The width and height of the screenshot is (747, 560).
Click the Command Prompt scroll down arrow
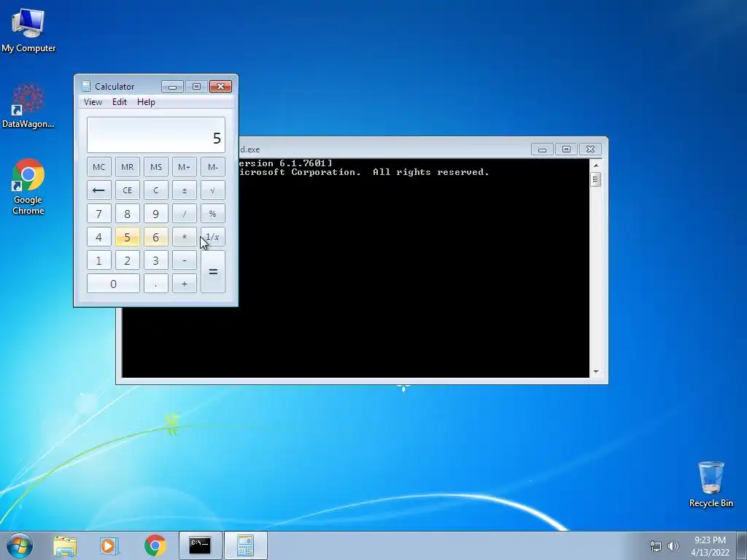[x=595, y=371]
